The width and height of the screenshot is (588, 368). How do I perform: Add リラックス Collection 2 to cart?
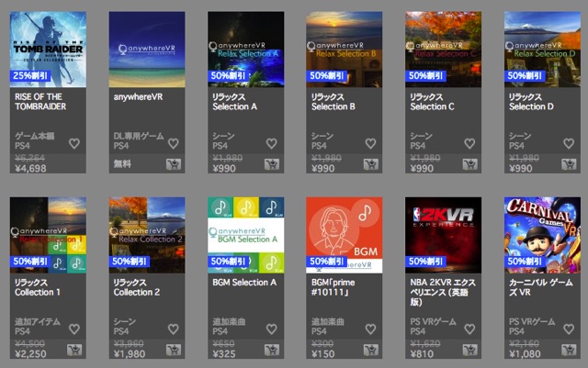[174, 350]
